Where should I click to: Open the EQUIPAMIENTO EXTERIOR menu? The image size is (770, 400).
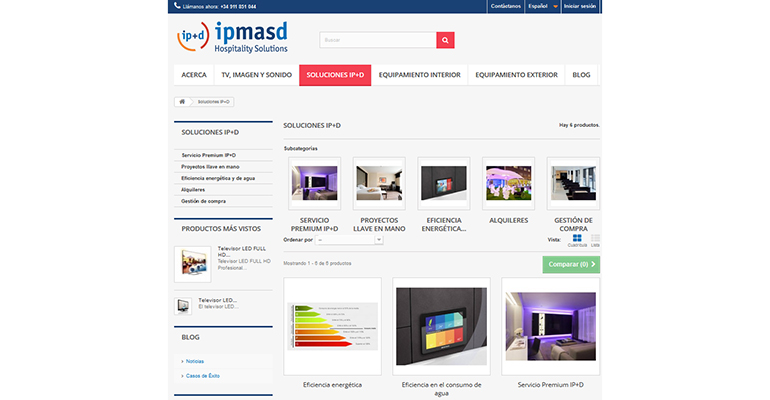(516, 75)
